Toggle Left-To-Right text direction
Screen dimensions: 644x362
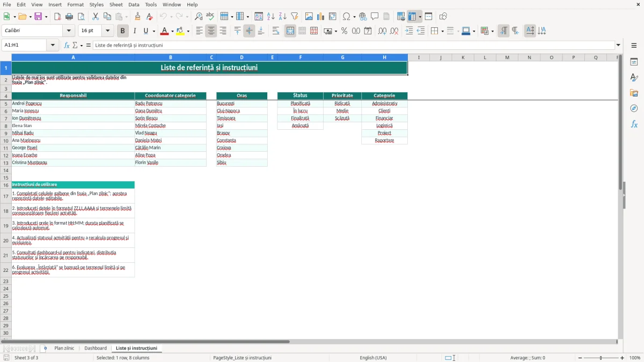click(x=503, y=31)
